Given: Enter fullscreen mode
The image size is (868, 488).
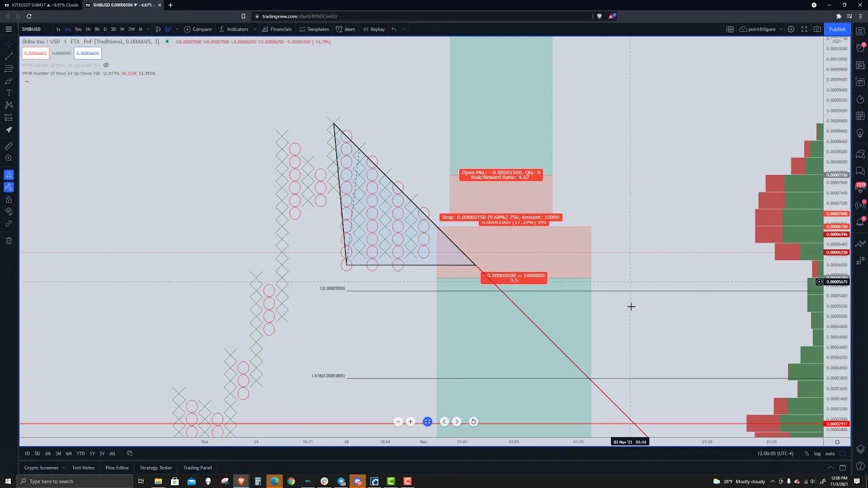Looking at the screenshot, I should pos(804,29).
